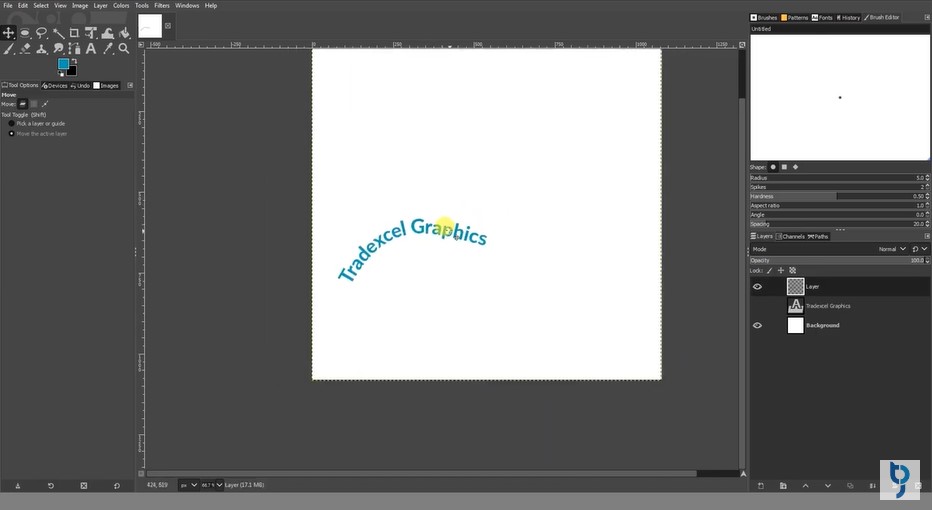Select the Eraser tool
Viewport: 933px width, 510px height.
coord(25,49)
